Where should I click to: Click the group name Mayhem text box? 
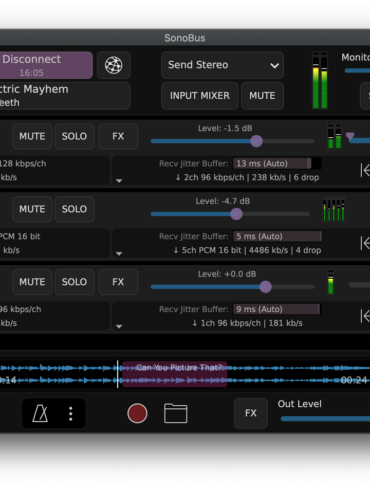[65, 96]
